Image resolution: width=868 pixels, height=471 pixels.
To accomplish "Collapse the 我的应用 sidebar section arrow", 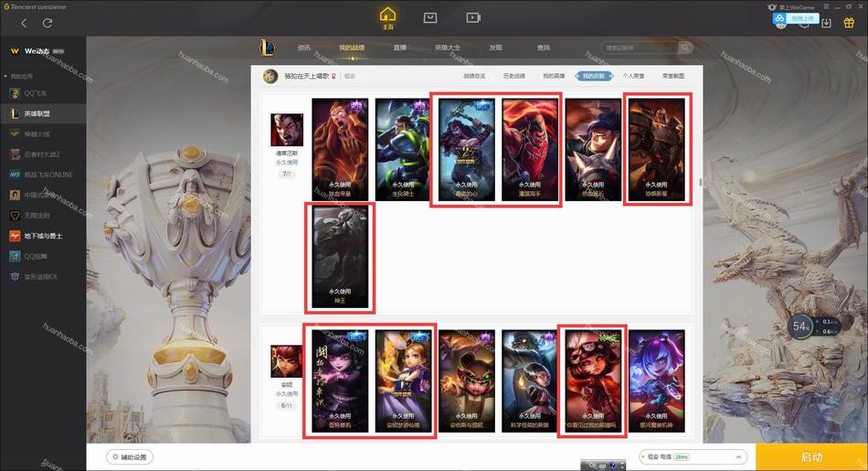I will click(5, 76).
